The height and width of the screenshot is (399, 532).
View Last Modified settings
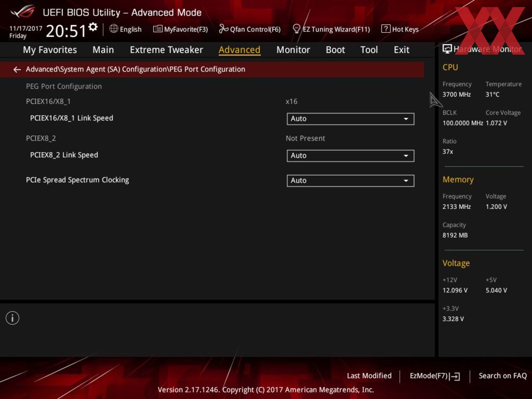click(369, 376)
